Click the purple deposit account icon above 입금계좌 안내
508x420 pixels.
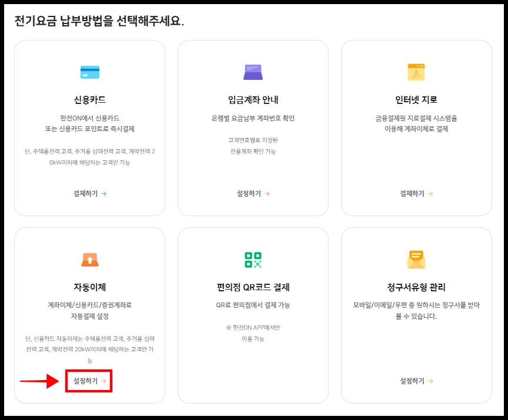252,72
